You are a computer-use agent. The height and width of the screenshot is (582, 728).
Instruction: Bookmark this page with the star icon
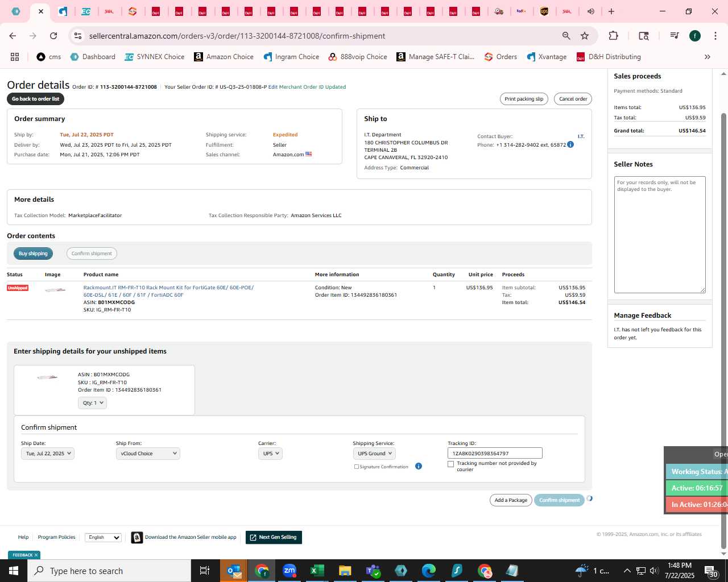[x=585, y=36]
